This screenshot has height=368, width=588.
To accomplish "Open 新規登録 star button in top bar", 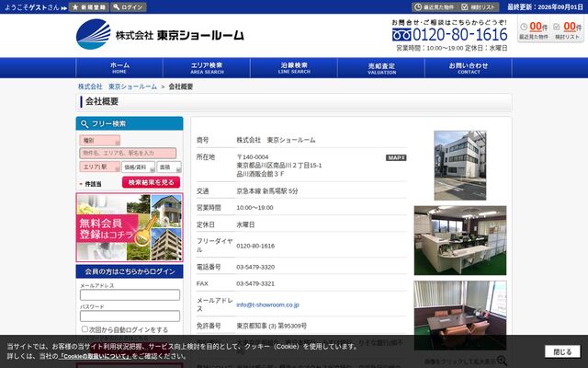I will [x=89, y=7].
